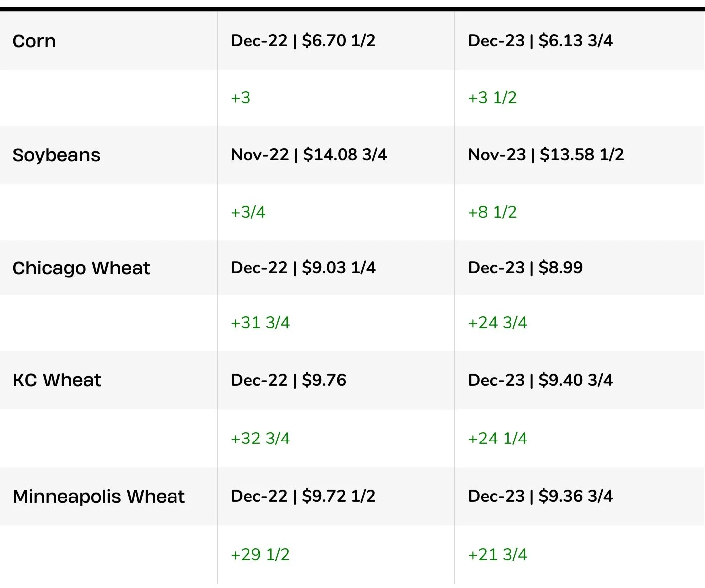705x588 pixels.
Task: Select the corn +3 1/2 change value
Action: [492, 98]
